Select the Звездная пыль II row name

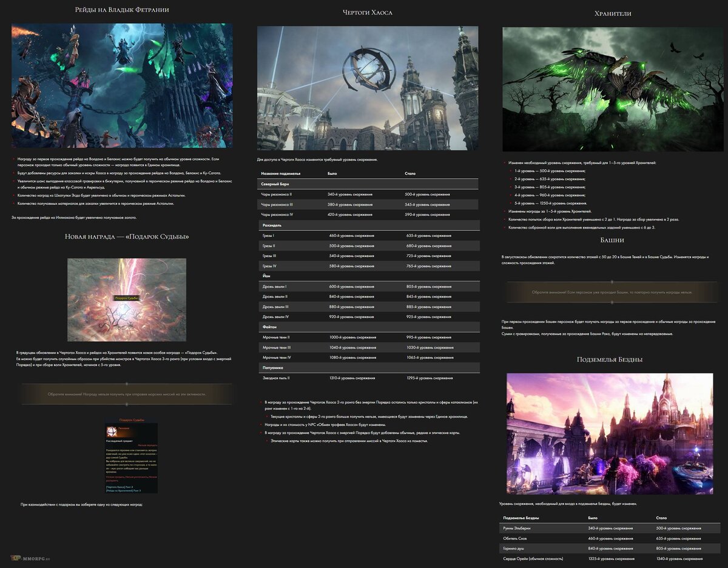tap(276, 378)
